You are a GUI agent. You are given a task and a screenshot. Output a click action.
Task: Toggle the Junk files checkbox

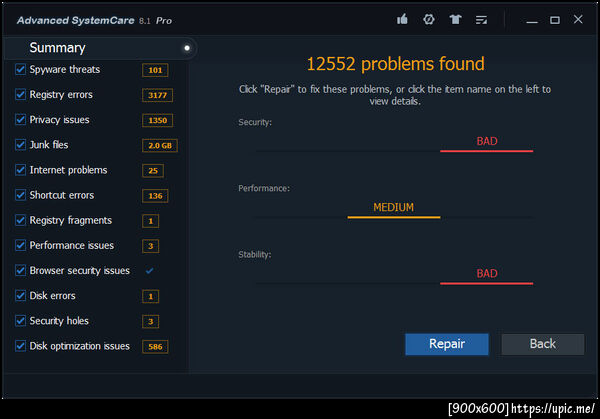click(x=20, y=145)
